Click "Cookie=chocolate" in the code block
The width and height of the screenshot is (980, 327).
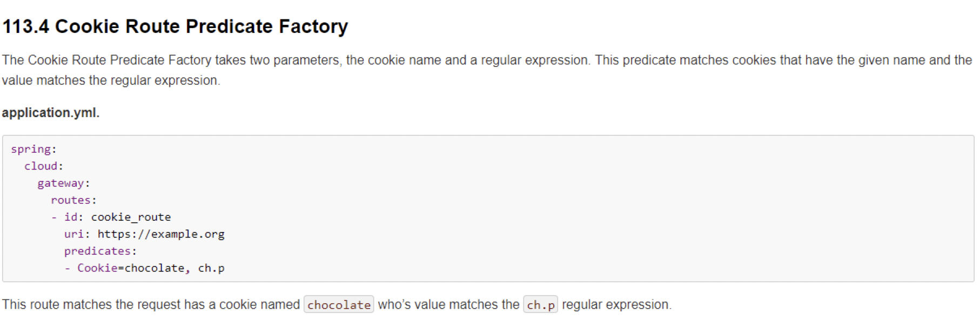pos(131,268)
